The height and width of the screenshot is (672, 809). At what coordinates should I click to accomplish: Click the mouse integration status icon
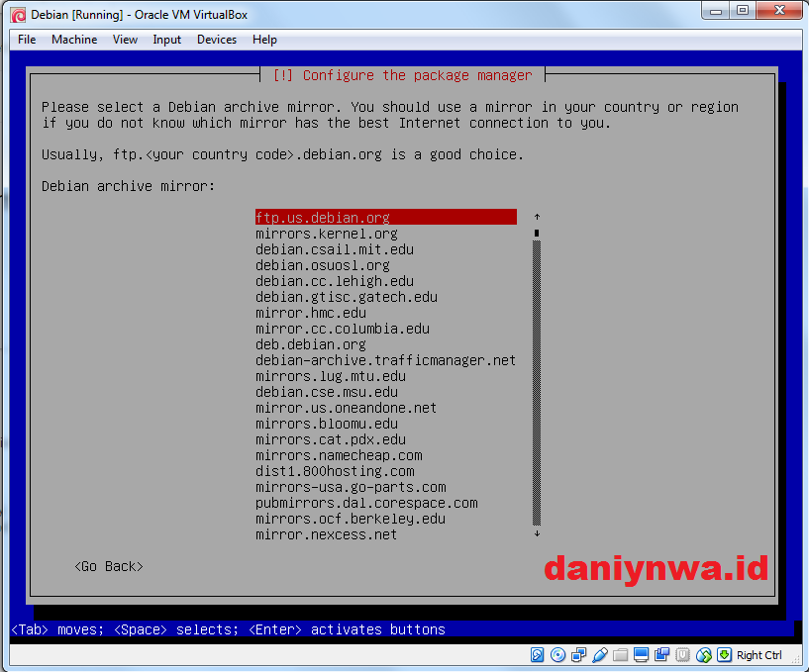coord(704,655)
